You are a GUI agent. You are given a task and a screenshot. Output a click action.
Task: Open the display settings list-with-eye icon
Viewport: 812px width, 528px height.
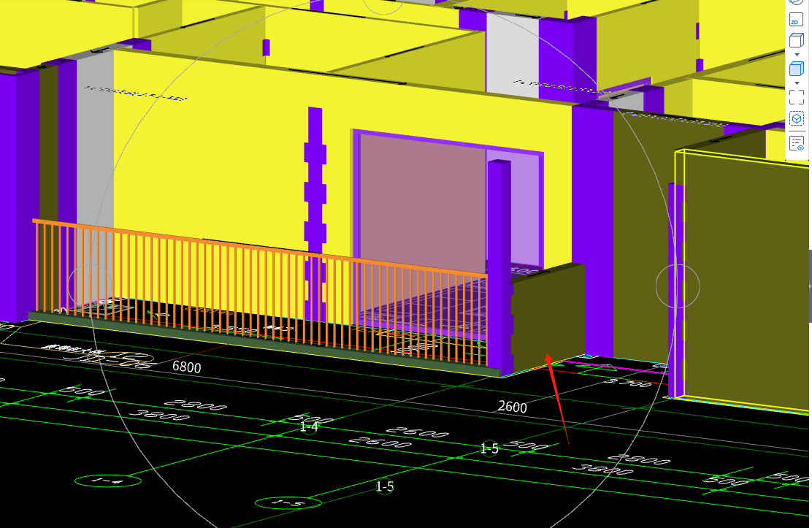pyautogui.click(x=797, y=143)
